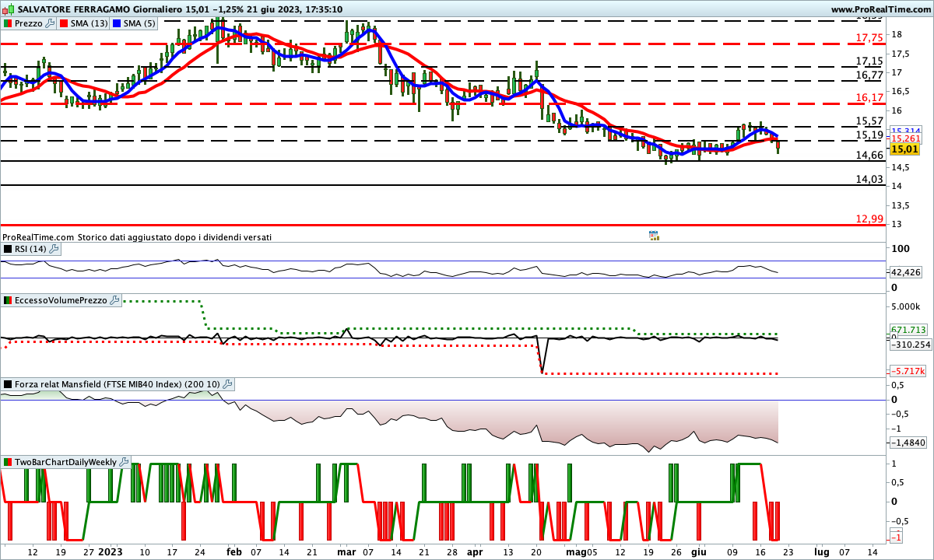Click the red SMA (13) color square
The image size is (934, 560).
point(64,23)
